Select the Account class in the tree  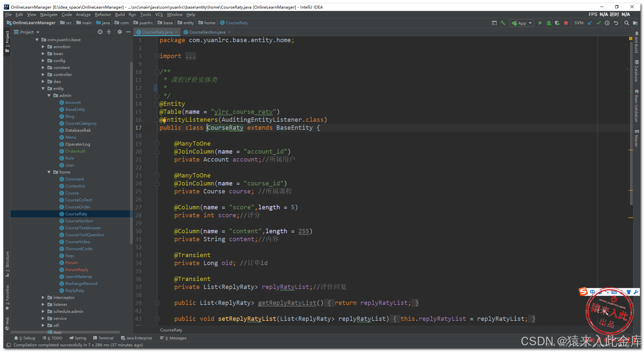point(73,103)
